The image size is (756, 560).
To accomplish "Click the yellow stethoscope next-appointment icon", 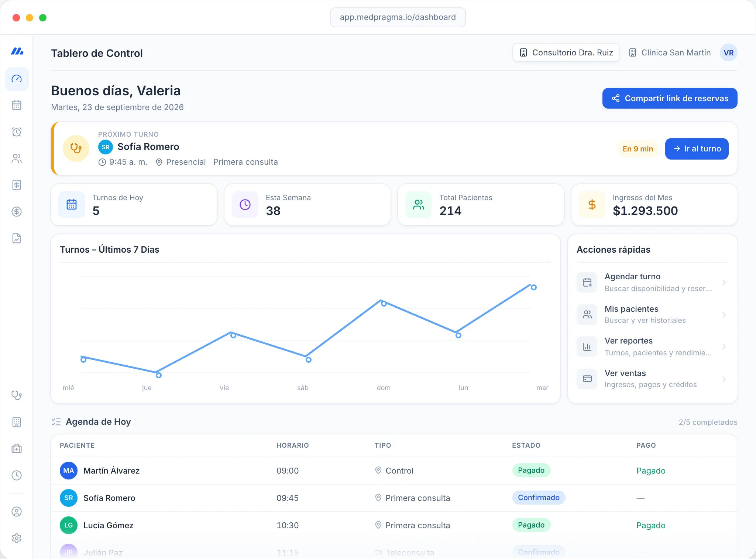I will point(76,148).
